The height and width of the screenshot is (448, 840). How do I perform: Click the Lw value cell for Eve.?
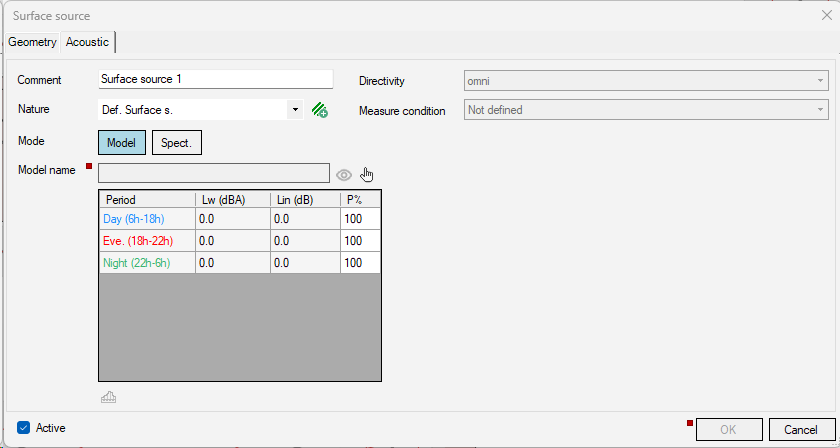tap(233, 241)
